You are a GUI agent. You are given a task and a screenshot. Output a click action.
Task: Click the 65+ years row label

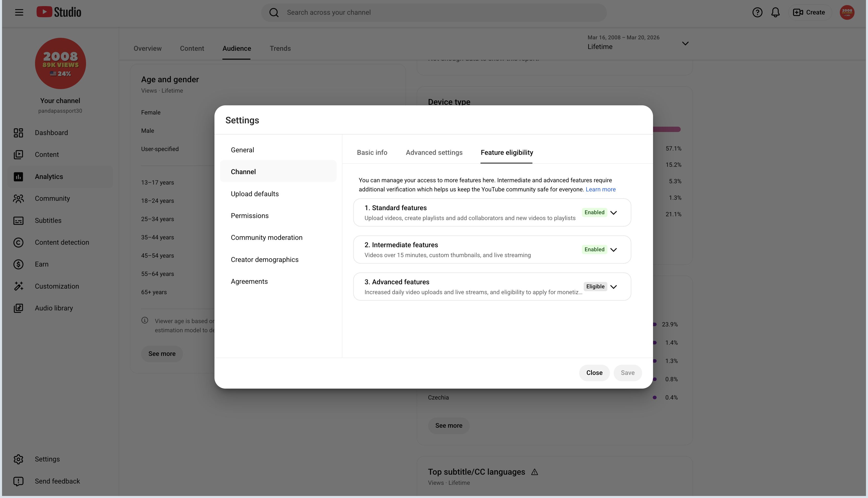click(154, 292)
